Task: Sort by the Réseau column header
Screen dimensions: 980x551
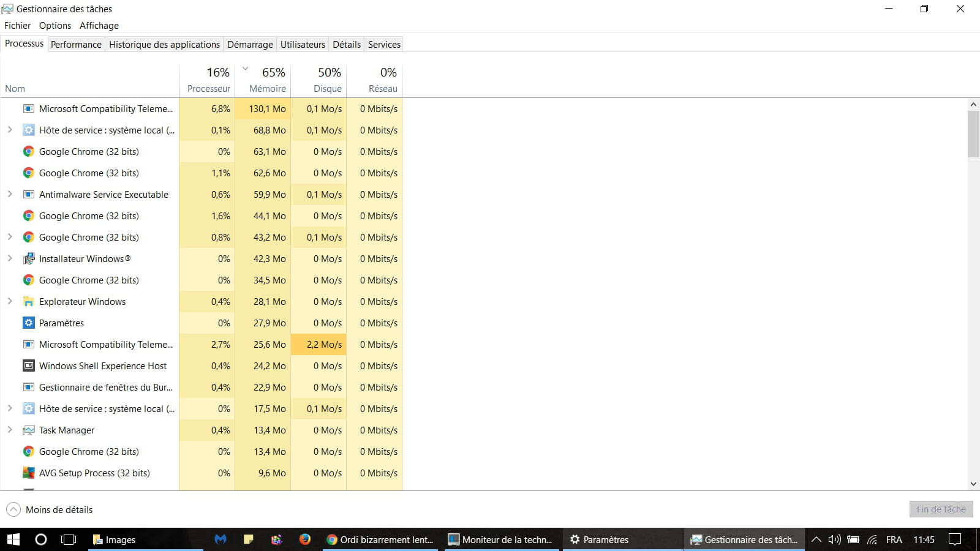Action: coord(374,80)
